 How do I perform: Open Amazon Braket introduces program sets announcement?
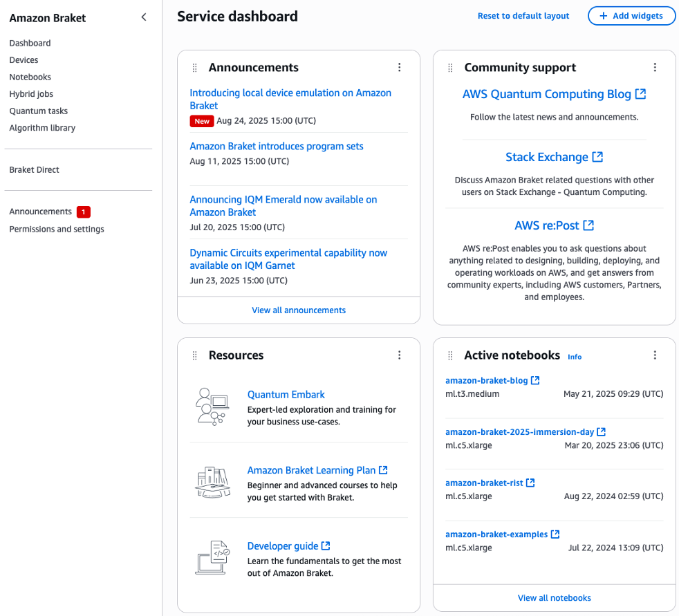click(x=277, y=147)
